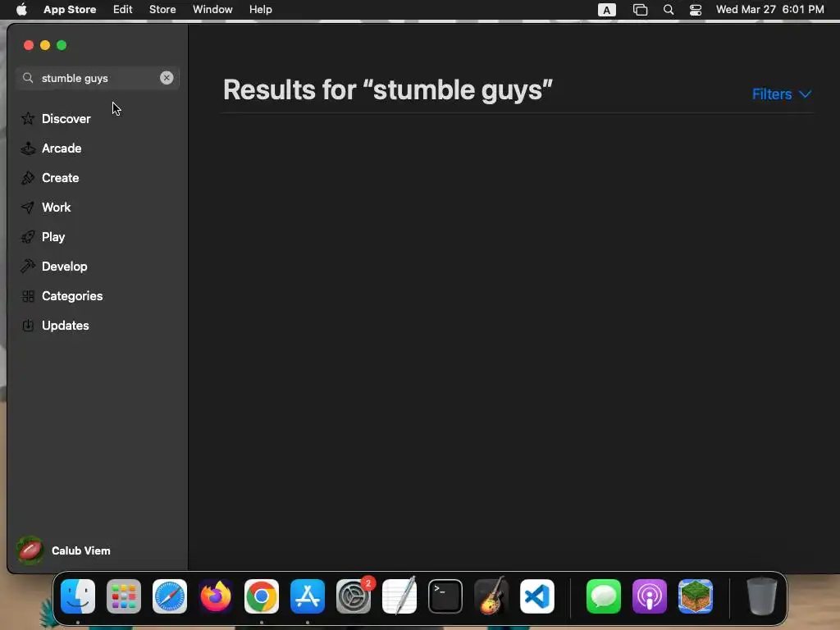Screen dimensions: 840x630
Task: Click the App Store icon in the Dock
Action: pos(308,596)
